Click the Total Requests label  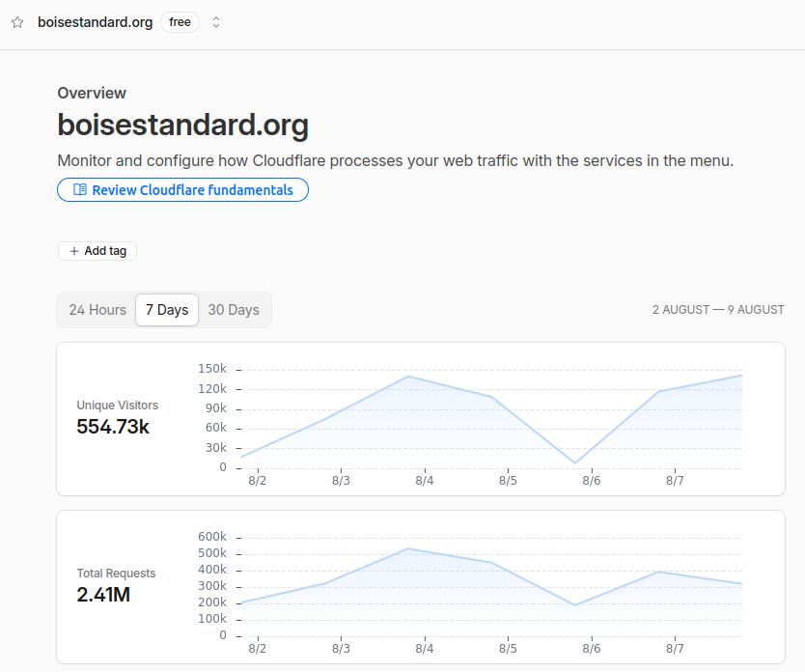coord(116,573)
